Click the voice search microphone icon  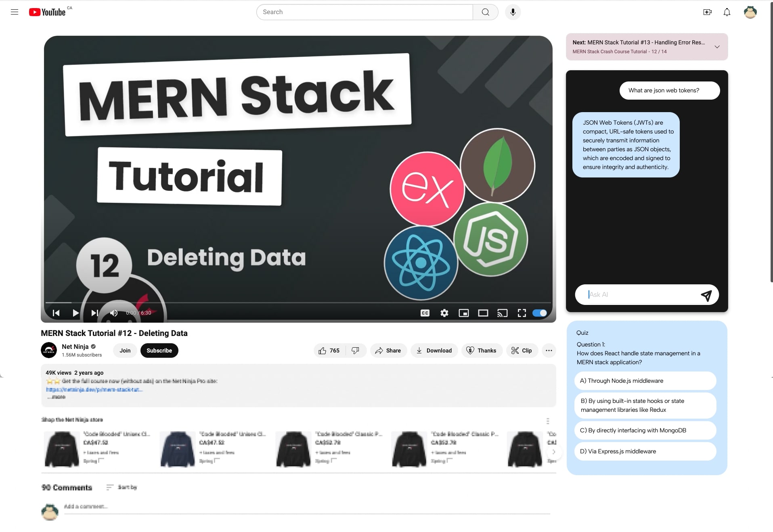pos(513,12)
